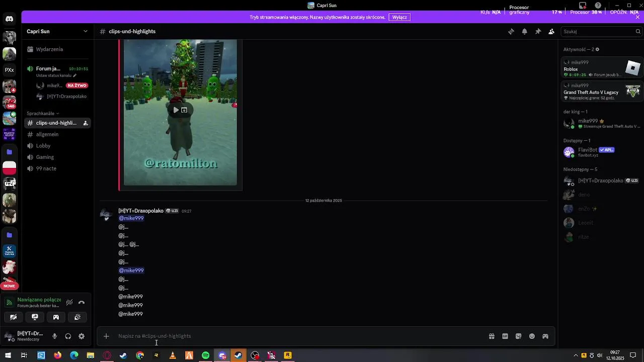Open Spotify from the taskbar
Viewport: 644px width, 362px height.
(x=205, y=355)
